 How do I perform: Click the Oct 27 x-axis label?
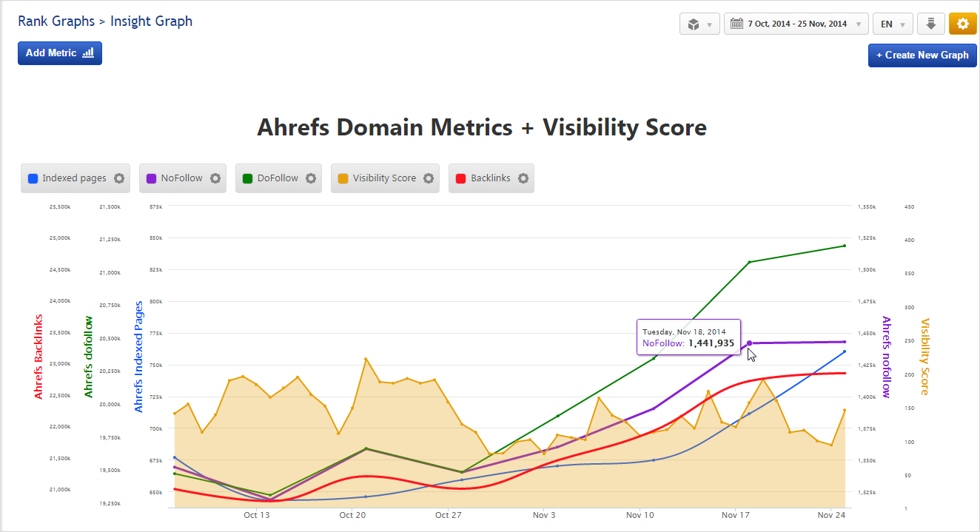[x=449, y=515]
